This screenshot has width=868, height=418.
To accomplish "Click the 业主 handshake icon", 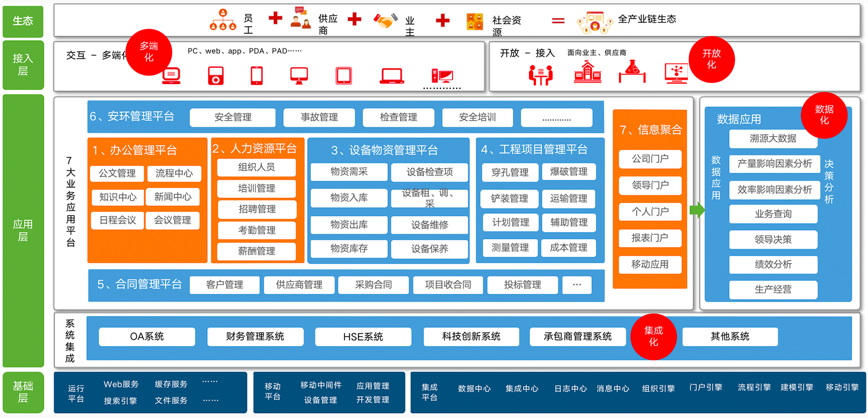I will 386,21.
